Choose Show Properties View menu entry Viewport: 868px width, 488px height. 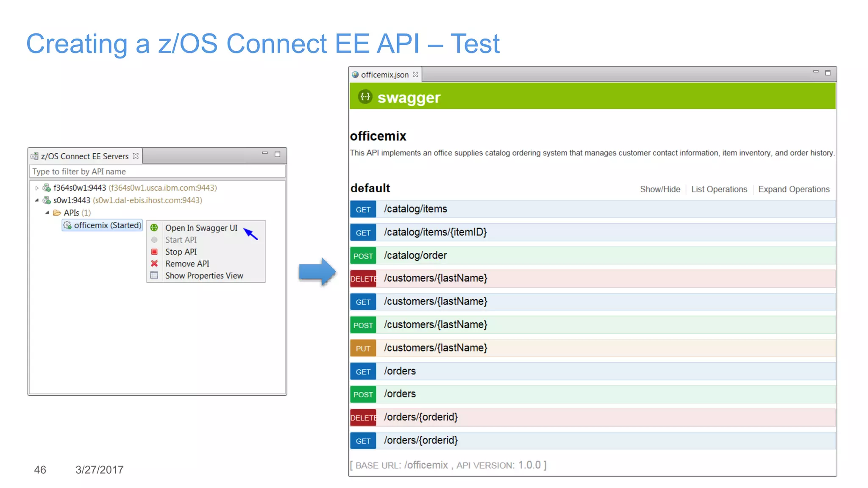204,275
